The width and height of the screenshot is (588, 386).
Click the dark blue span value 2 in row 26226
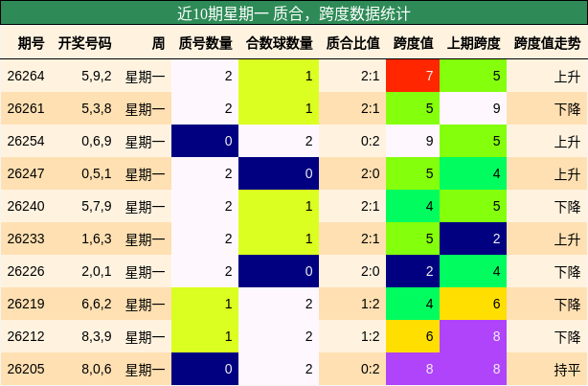[413, 271]
